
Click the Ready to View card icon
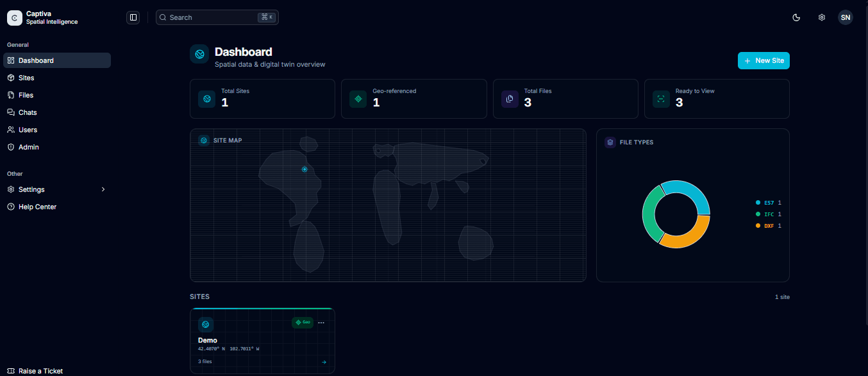[662, 99]
